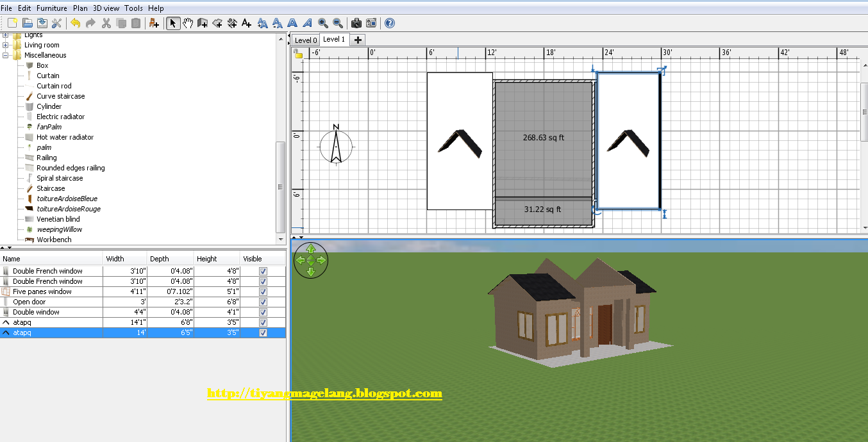Click the right arrow in 3D navigation pad
The height and width of the screenshot is (442, 868).
point(322,260)
